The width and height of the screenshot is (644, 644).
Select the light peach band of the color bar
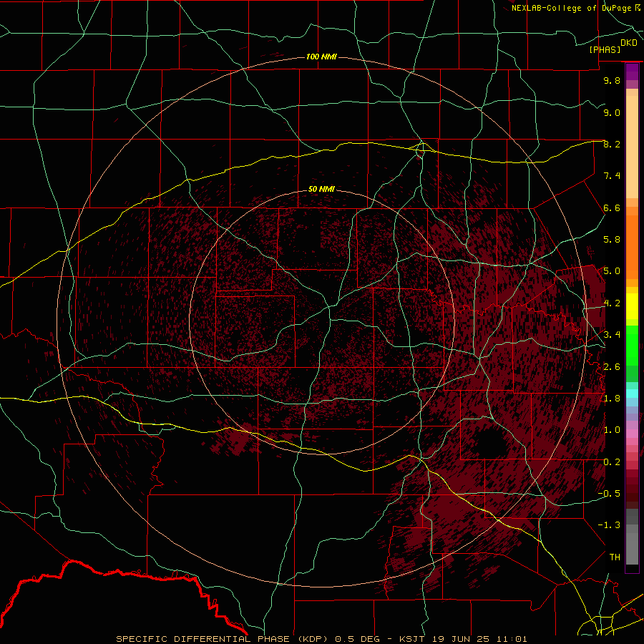pyautogui.click(x=632, y=147)
